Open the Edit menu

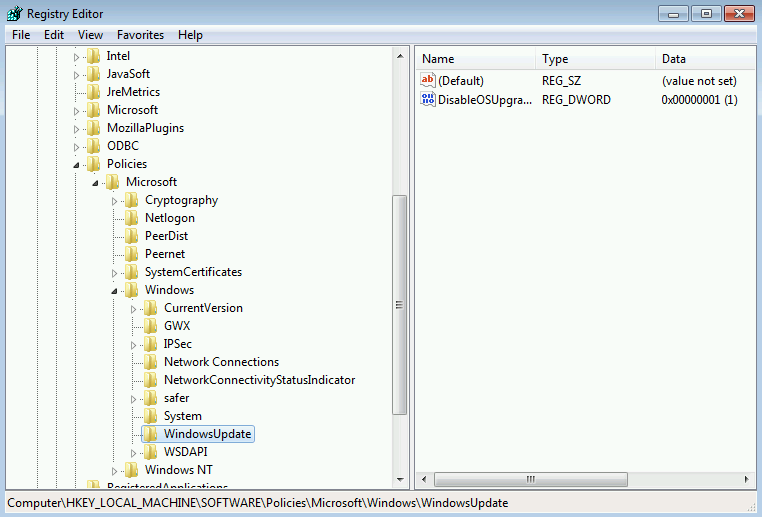click(x=54, y=35)
